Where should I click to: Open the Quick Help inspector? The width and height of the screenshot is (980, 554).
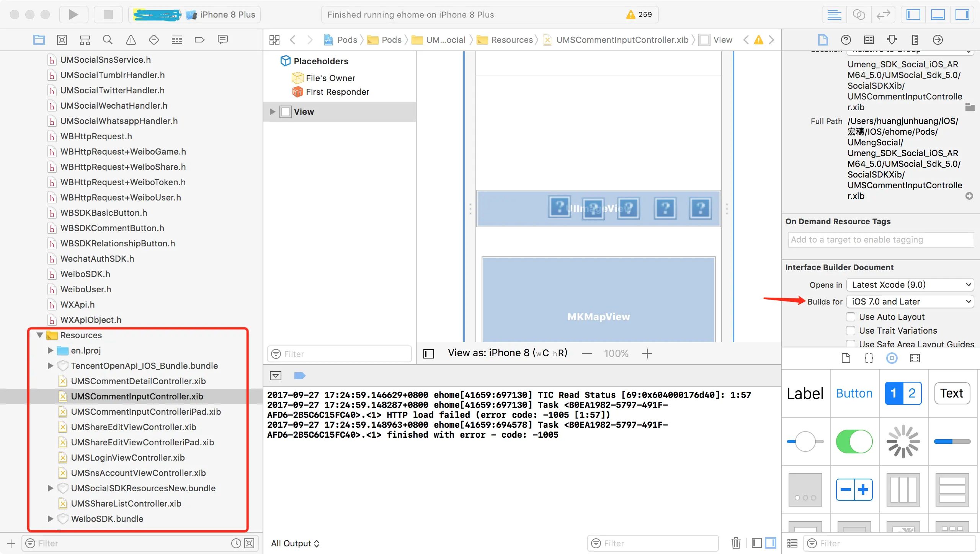(846, 40)
